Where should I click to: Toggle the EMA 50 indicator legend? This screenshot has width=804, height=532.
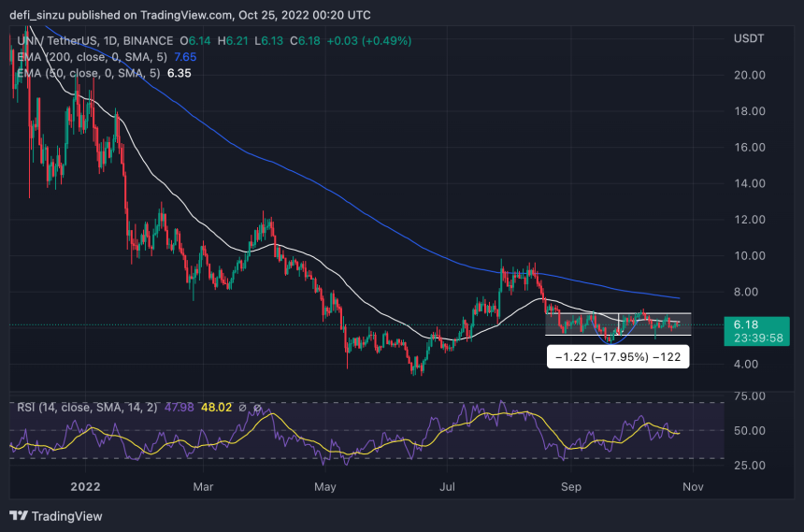pyautogui.click(x=89, y=73)
